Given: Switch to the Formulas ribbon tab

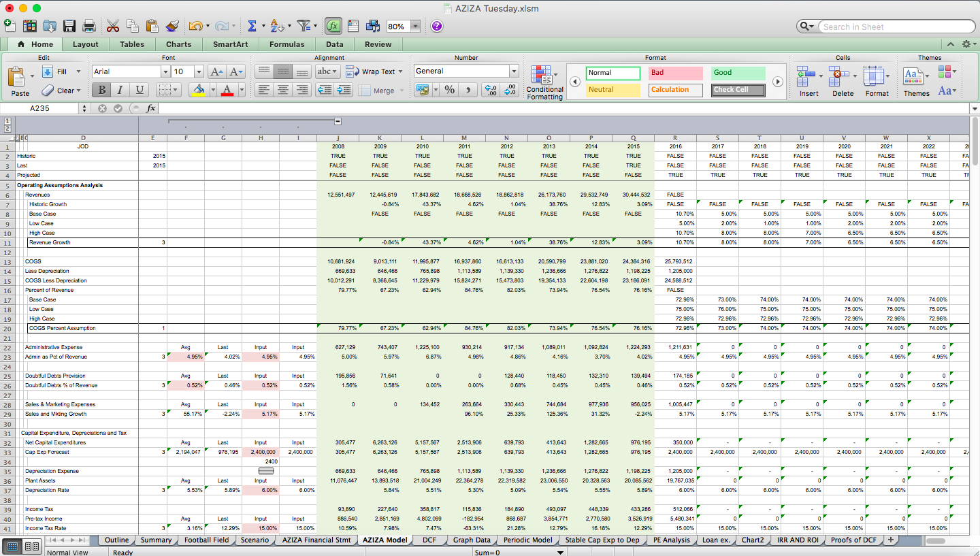Looking at the screenshot, I should pyautogui.click(x=287, y=44).
